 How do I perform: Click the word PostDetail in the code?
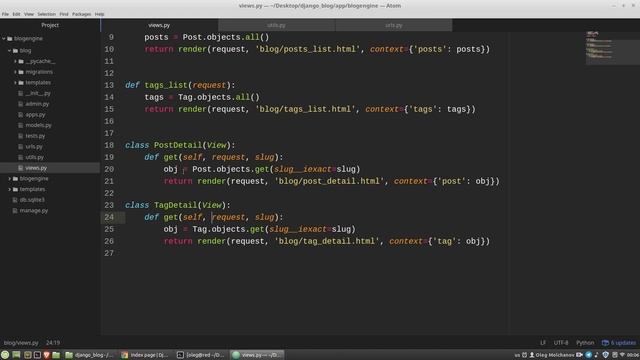click(178, 145)
